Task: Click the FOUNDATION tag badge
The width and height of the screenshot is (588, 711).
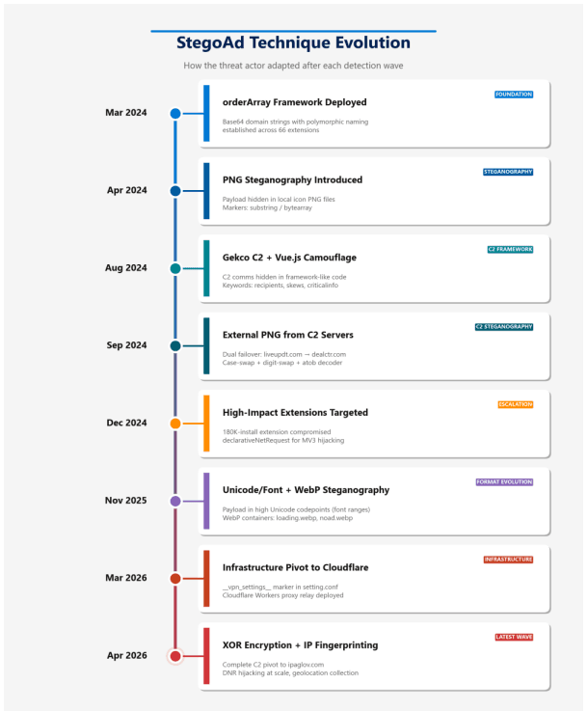Action: 514,95
